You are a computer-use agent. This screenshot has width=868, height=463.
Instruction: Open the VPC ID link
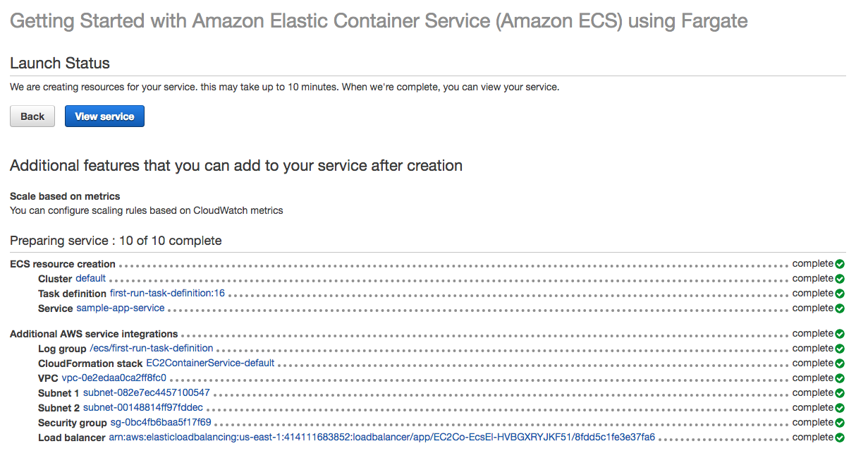point(114,378)
